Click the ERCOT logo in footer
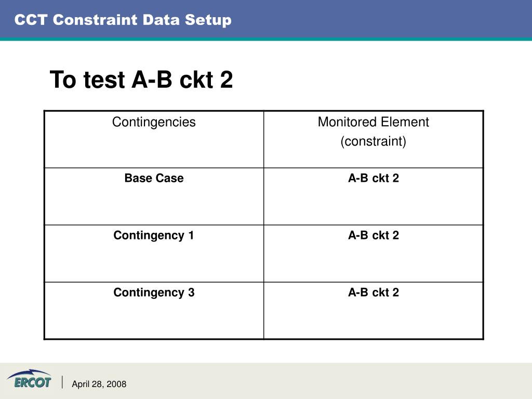The image size is (532, 399). [29, 379]
